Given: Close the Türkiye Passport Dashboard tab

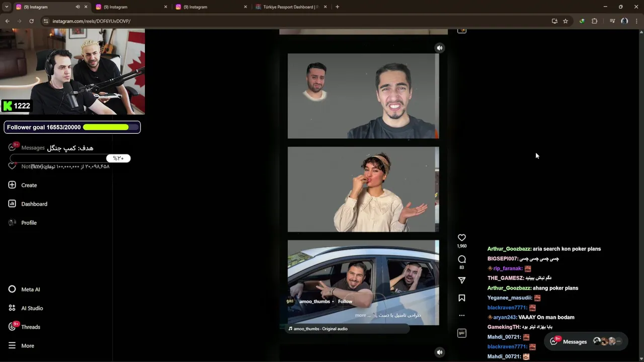Looking at the screenshot, I should coord(325,7).
